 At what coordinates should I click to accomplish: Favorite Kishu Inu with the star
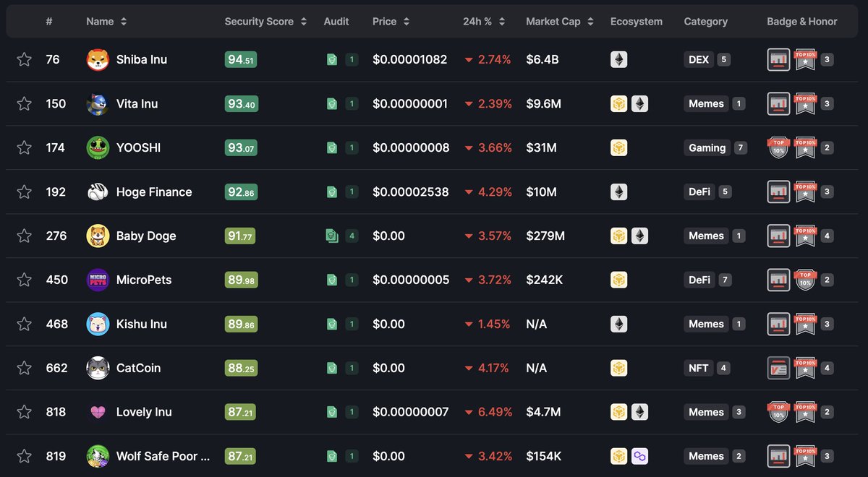24,324
